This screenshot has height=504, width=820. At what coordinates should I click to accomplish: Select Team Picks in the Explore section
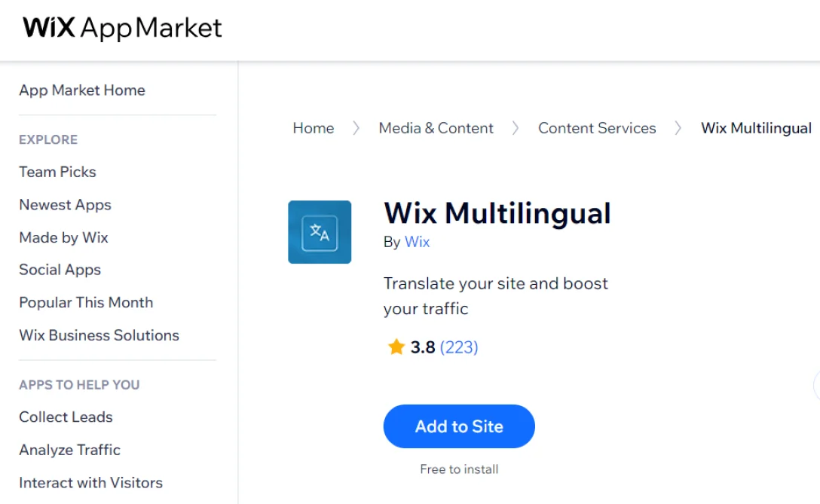tap(57, 172)
